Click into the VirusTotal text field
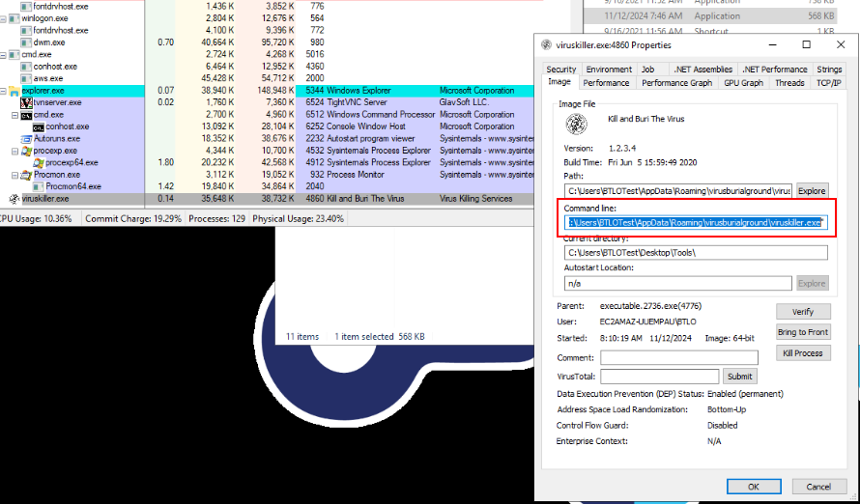The image size is (860, 504). (x=660, y=377)
